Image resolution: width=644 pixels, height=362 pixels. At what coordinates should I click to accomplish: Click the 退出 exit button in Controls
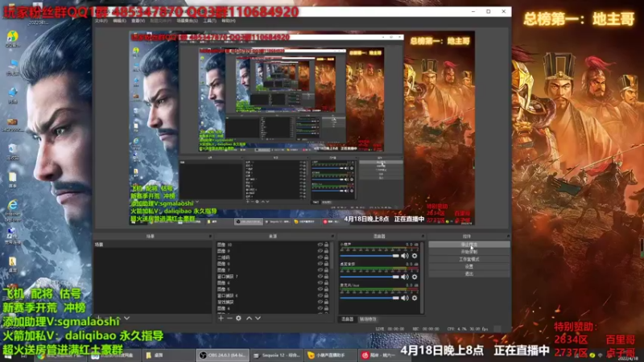coord(469,274)
